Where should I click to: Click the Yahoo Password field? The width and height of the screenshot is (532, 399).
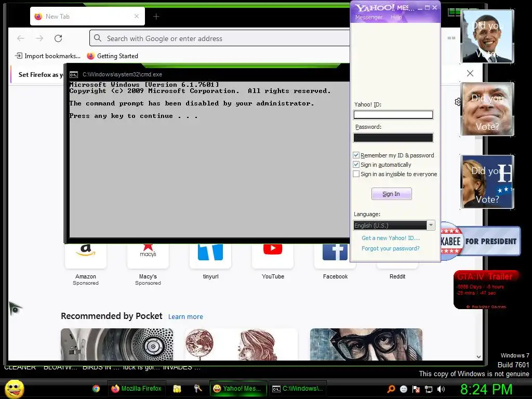tap(393, 138)
